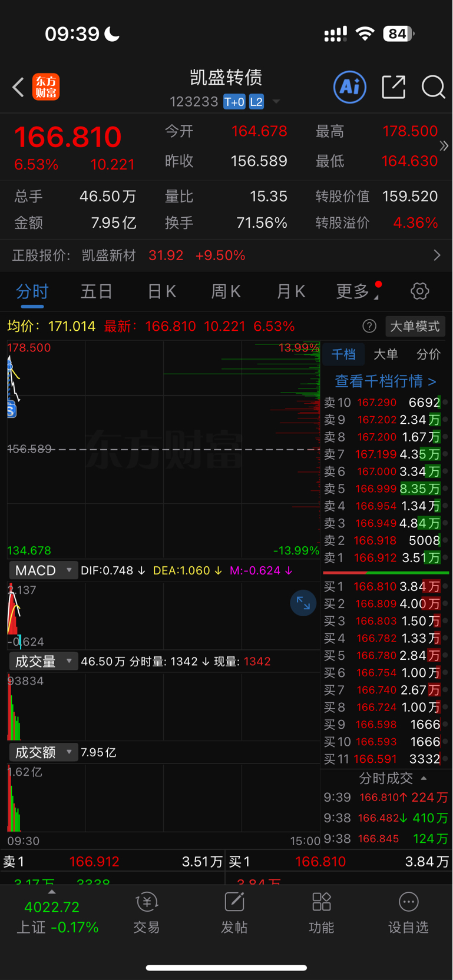Switch to 周K tab
This screenshot has height=980, width=453.
tap(226, 291)
